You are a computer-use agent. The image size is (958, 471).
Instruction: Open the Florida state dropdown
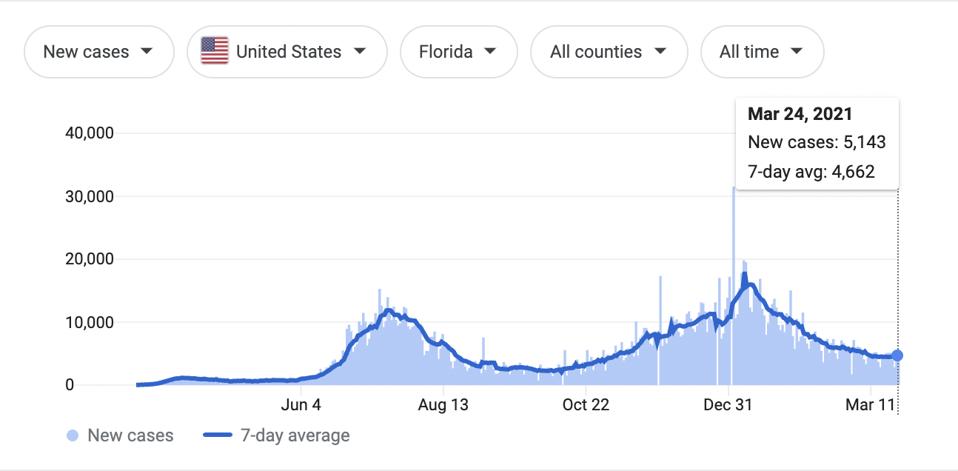click(x=458, y=52)
